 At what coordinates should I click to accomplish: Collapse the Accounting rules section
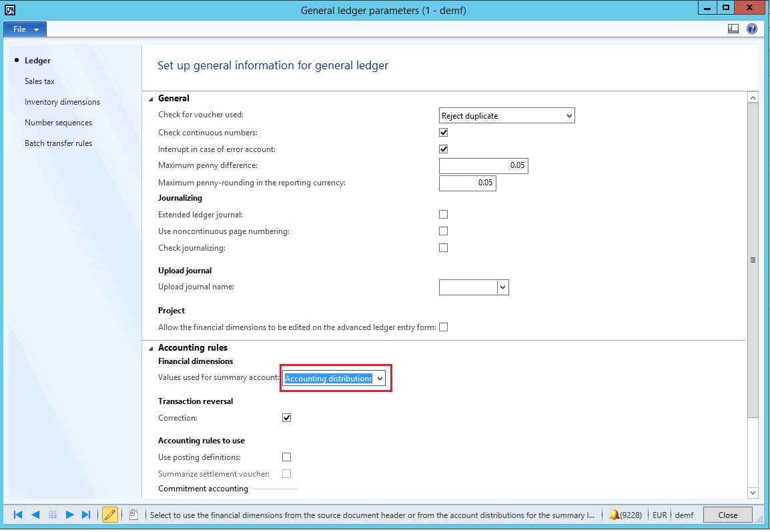pyautogui.click(x=151, y=348)
